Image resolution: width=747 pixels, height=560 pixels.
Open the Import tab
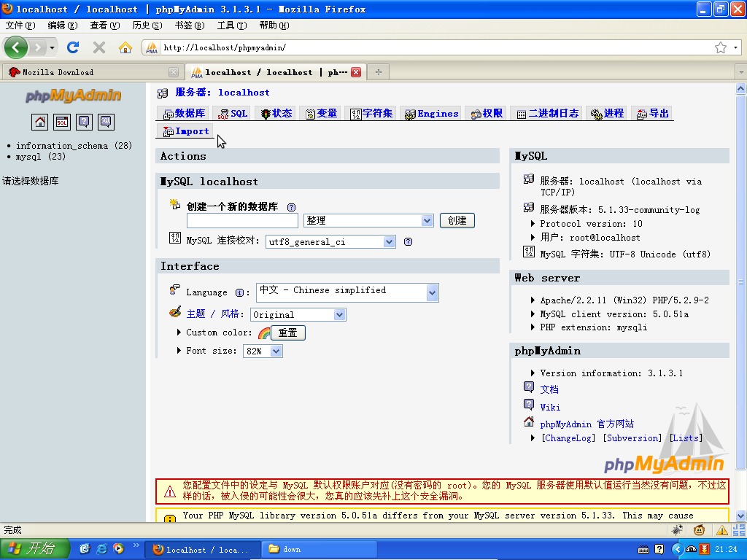[x=186, y=131]
